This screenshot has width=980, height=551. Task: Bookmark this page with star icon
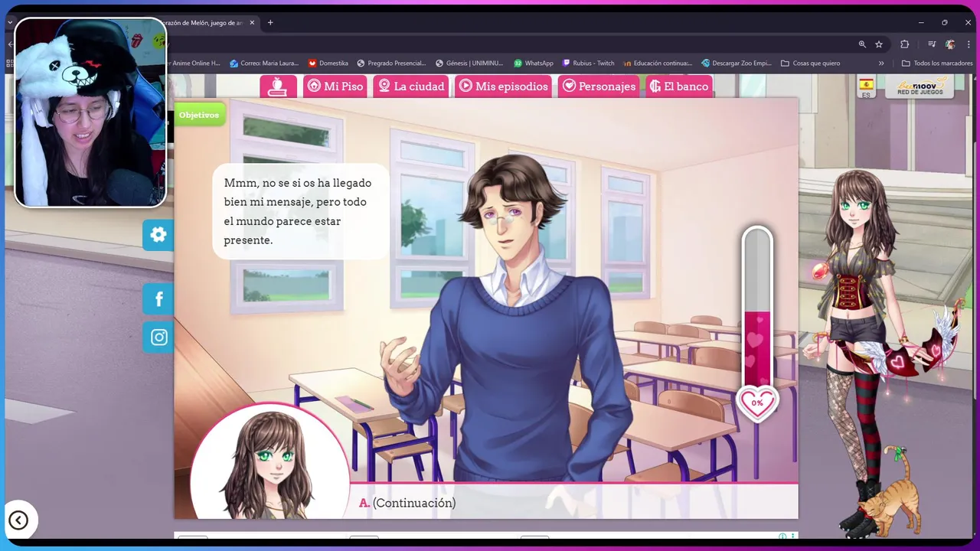[879, 44]
